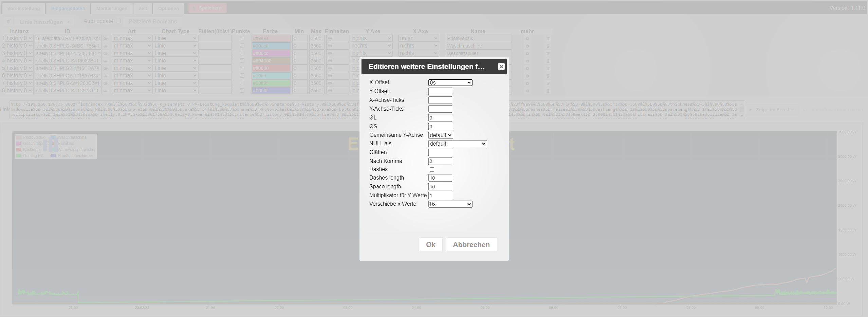Screen dimensions: 868x317
Task: Open folder icon beside shelly.0.SHPLG-S#1C03C3#1 ID
Action: 106,83
